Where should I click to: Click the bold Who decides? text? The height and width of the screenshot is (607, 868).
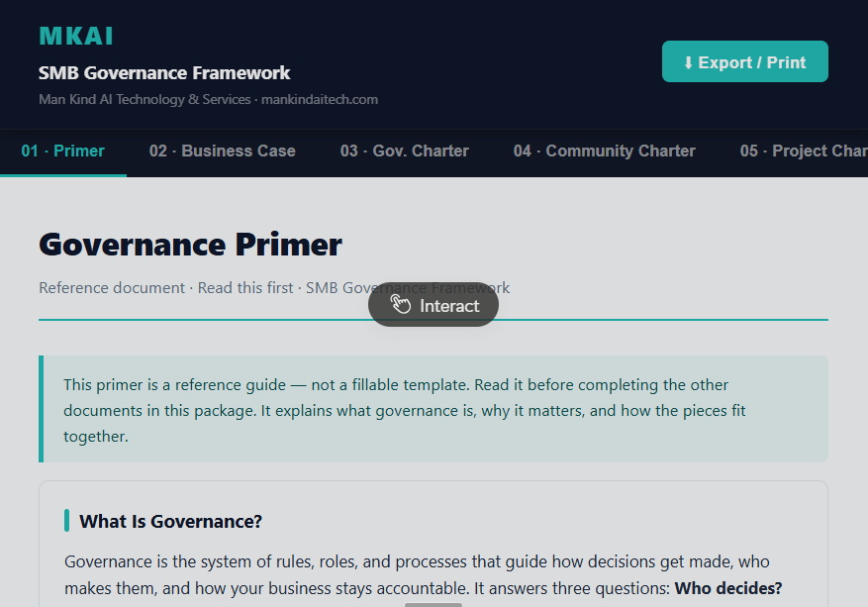(x=727, y=588)
